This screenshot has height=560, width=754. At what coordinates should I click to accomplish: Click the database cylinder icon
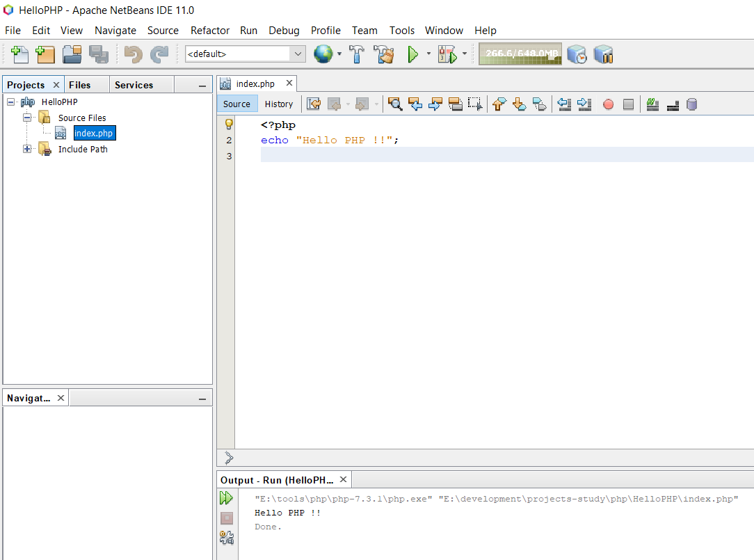[x=692, y=104]
